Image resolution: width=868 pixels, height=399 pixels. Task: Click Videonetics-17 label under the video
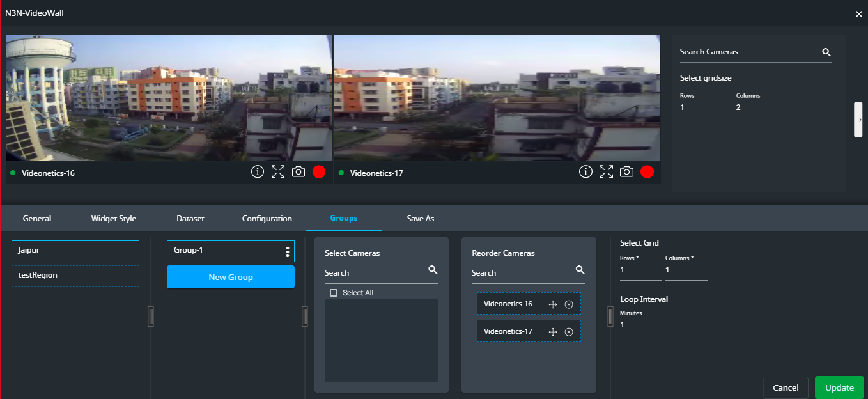tap(376, 173)
